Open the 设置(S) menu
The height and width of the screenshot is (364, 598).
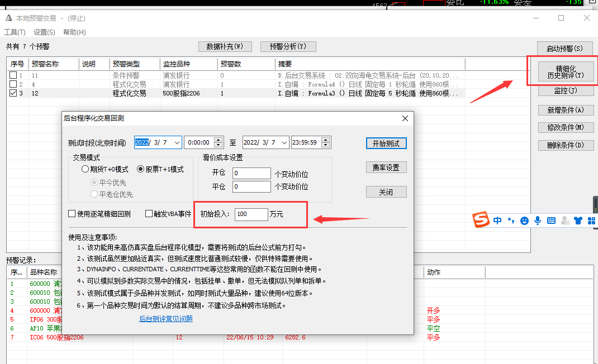pyautogui.click(x=44, y=32)
